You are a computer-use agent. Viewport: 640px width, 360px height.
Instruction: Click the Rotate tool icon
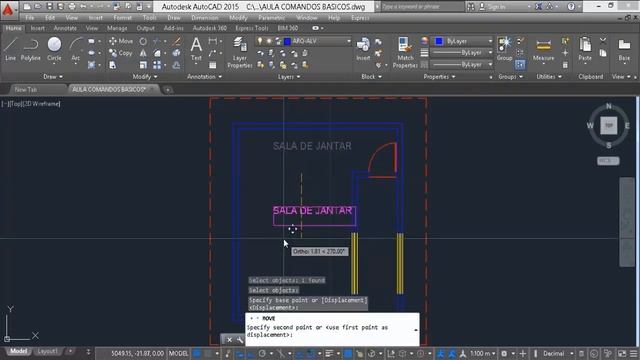click(x=143, y=41)
